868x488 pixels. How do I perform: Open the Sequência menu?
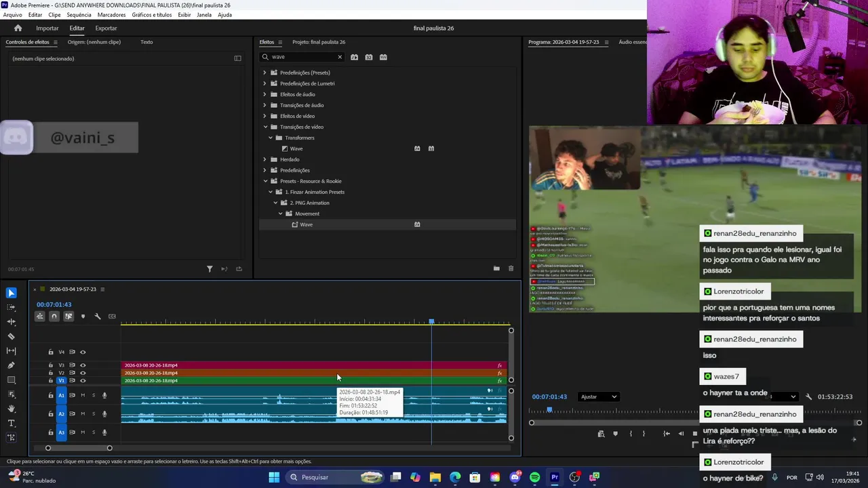tap(79, 14)
